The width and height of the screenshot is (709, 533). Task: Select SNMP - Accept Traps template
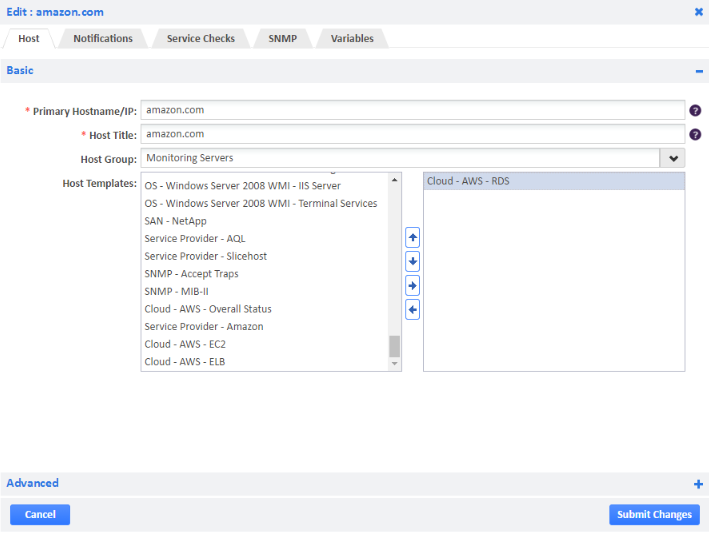click(265, 274)
